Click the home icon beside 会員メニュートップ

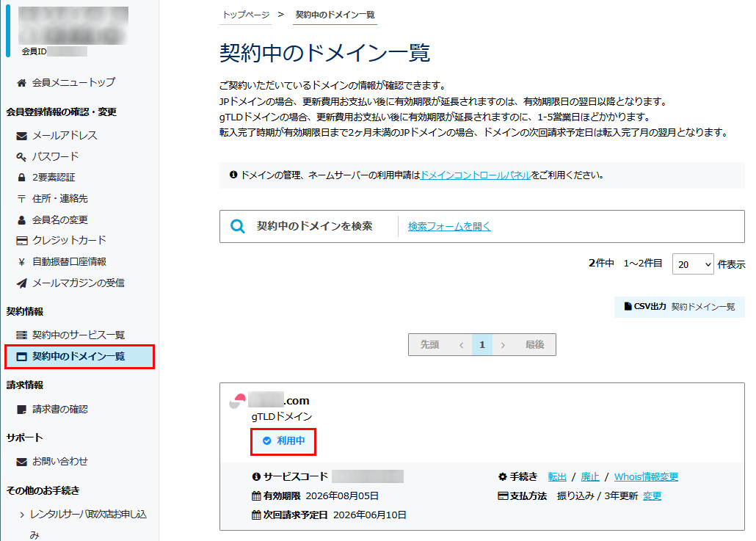click(x=21, y=83)
